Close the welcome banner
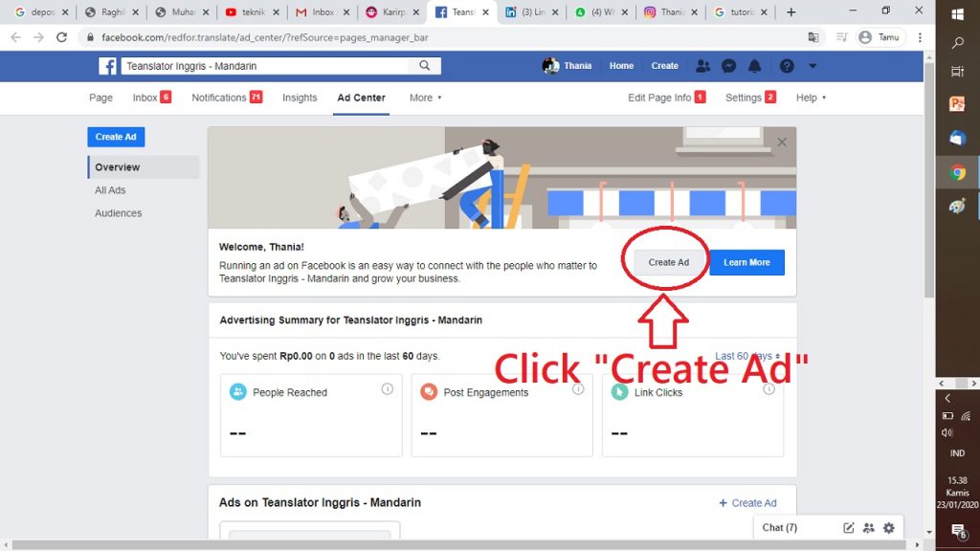The width and height of the screenshot is (980, 551). [x=782, y=142]
